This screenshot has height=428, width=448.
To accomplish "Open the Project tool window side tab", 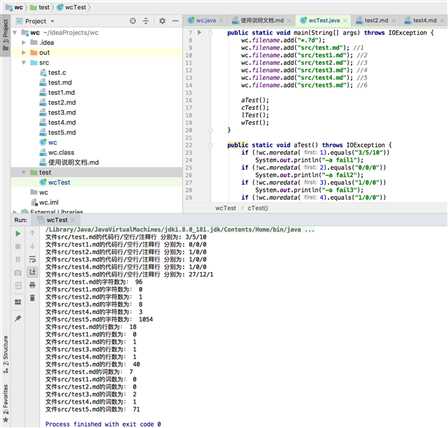I will click(5, 35).
